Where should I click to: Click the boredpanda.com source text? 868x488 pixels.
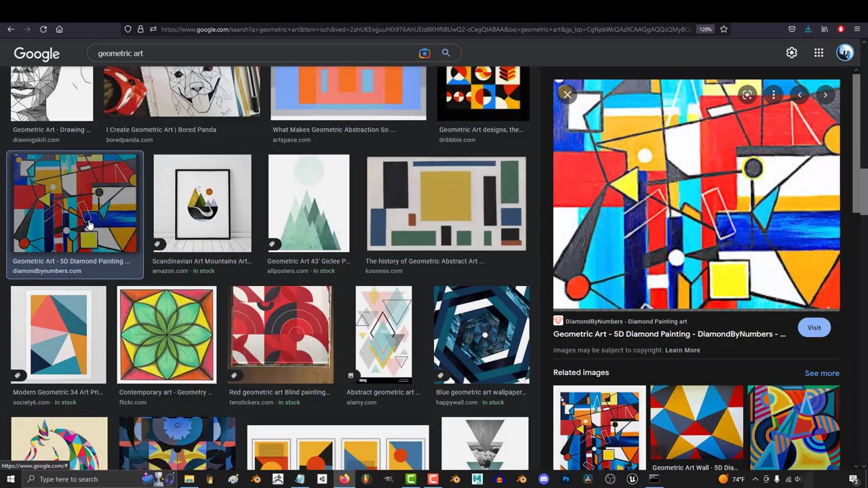pyautogui.click(x=129, y=140)
